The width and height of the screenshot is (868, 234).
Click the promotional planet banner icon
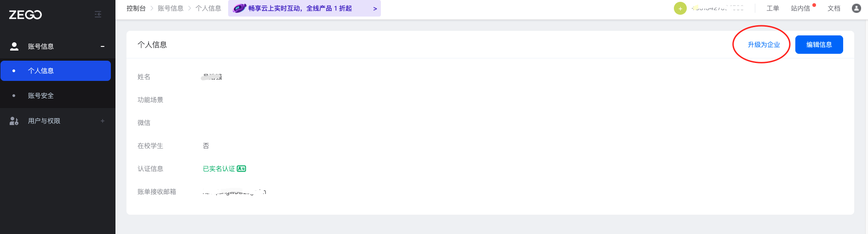(240, 8)
